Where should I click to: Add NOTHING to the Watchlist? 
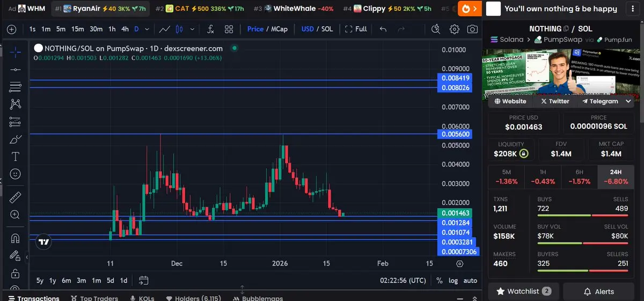(523, 291)
